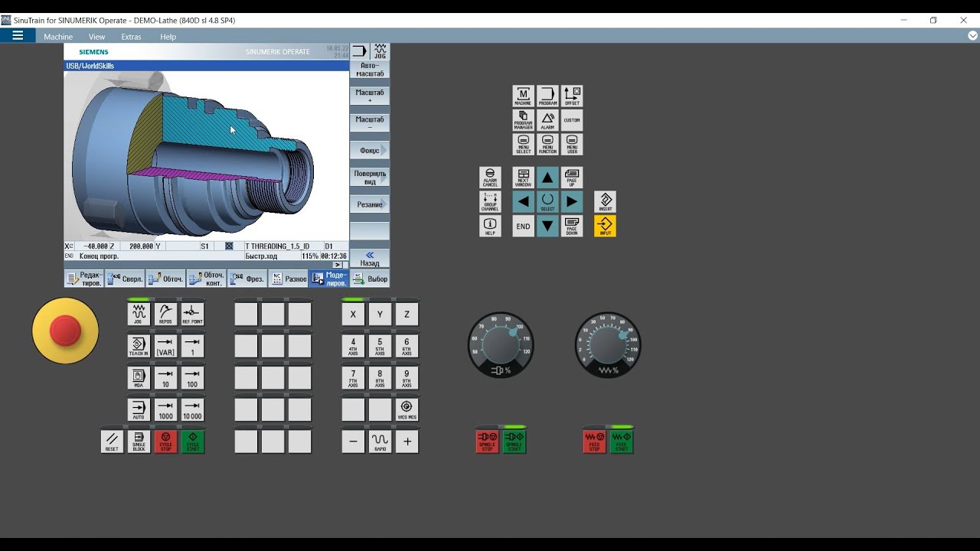Image resolution: width=980 pixels, height=551 pixels.
Task: Go back with Назад softkey
Action: click(370, 259)
